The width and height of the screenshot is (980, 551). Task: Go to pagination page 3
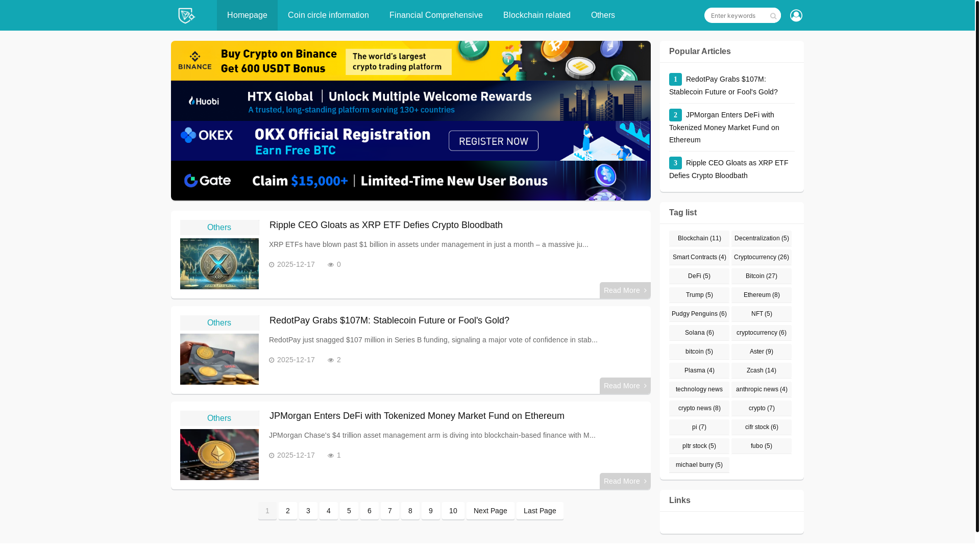[x=308, y=511]
